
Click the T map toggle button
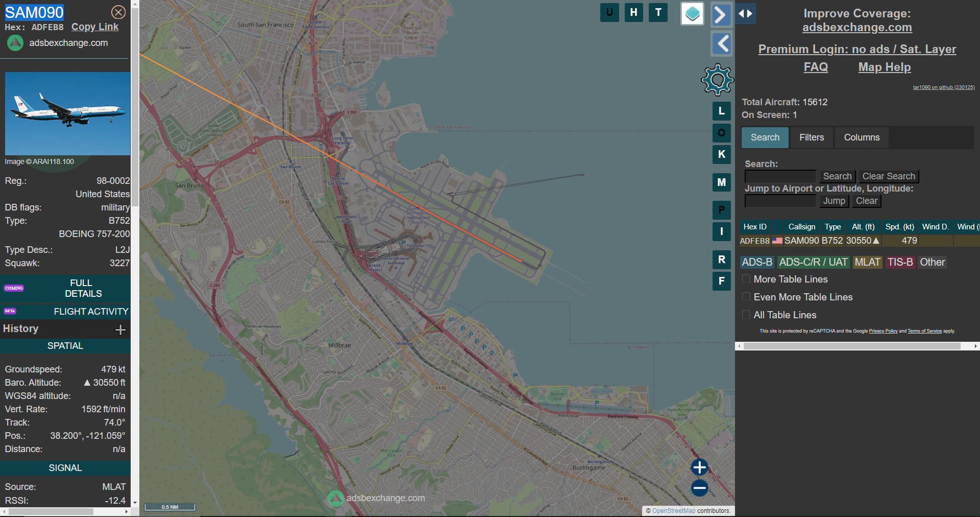[658, 12]
